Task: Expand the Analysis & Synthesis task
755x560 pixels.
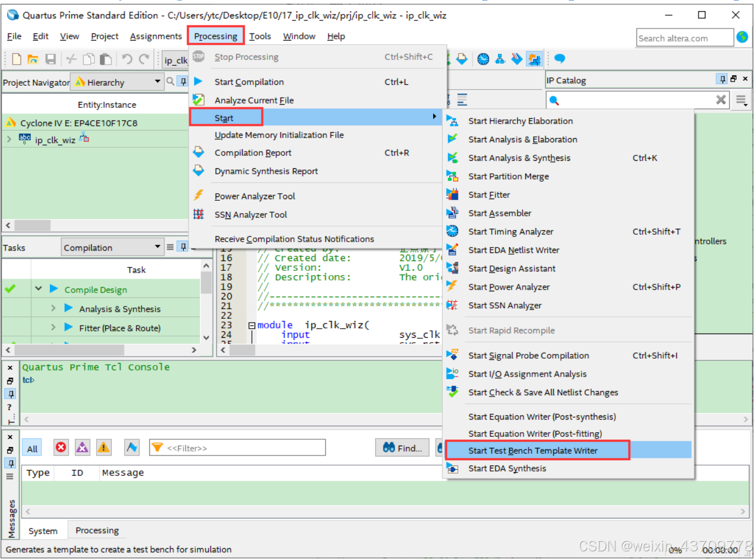Action: (x=53, y=308)
